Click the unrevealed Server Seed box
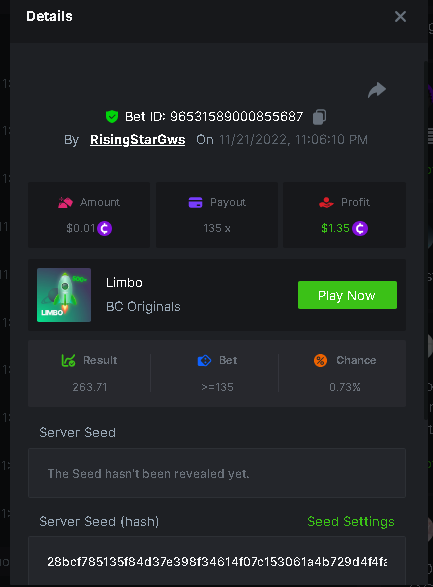 click(217, 473)
